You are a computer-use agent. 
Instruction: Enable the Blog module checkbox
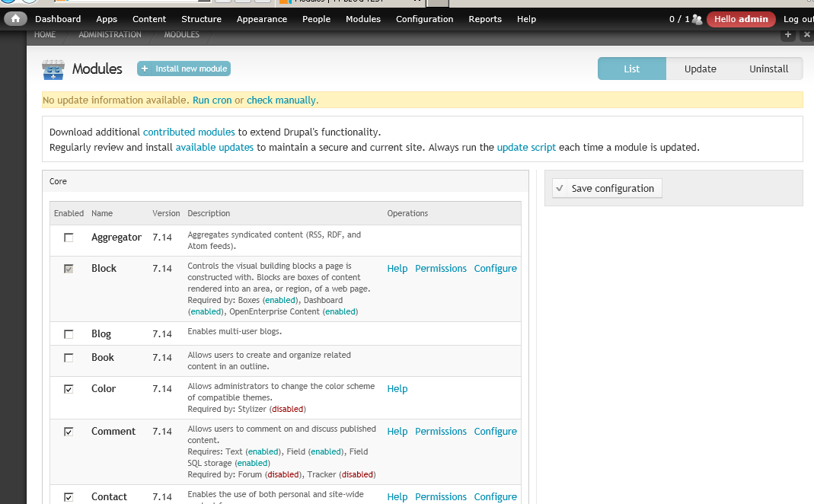[69, 333]
